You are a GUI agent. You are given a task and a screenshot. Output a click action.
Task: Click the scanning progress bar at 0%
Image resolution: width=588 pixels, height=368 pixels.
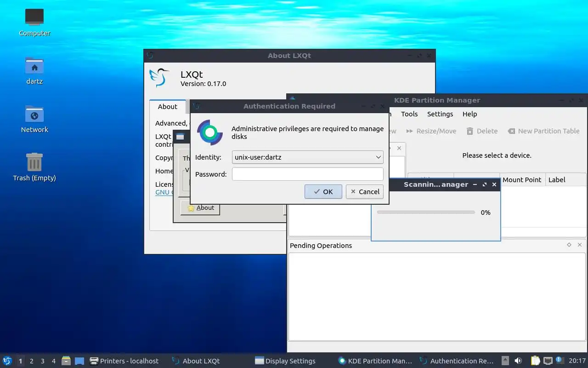tap(426, 212)
